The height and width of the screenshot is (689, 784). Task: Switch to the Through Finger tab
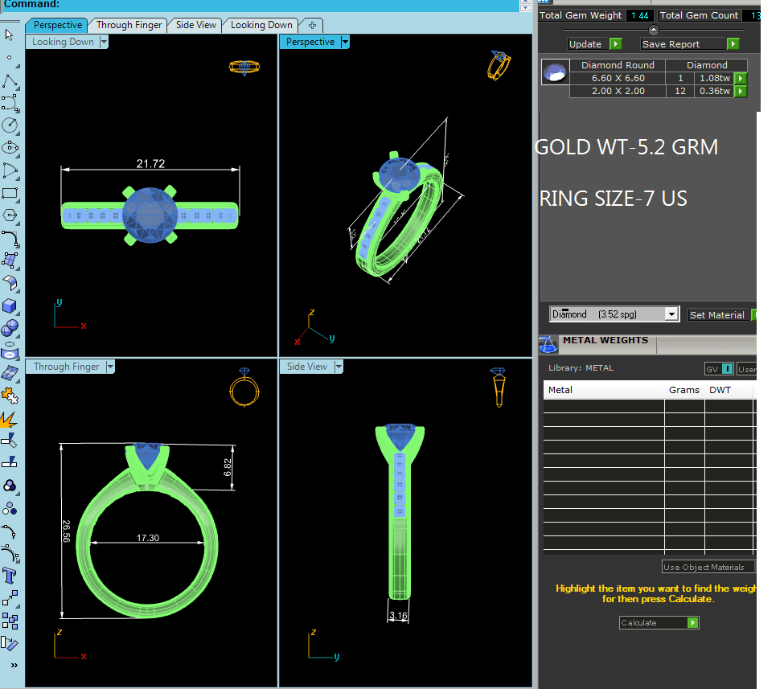click(x=129, y=25)
